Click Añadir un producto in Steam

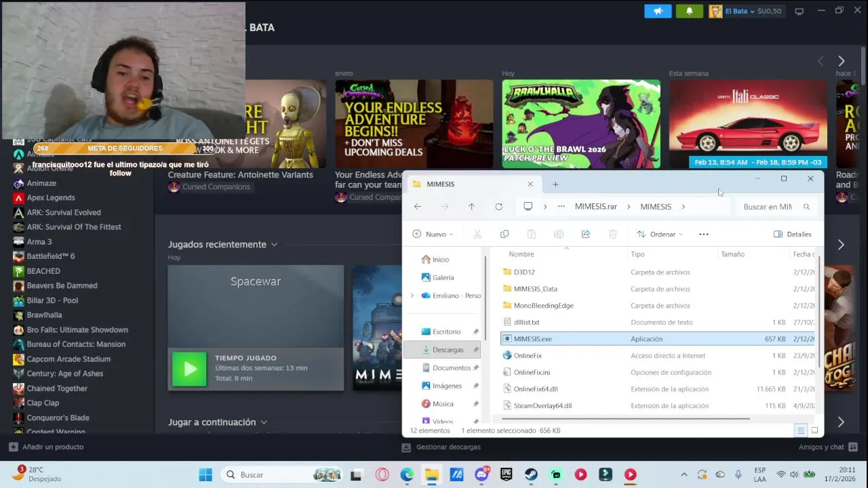coord(46,447)
